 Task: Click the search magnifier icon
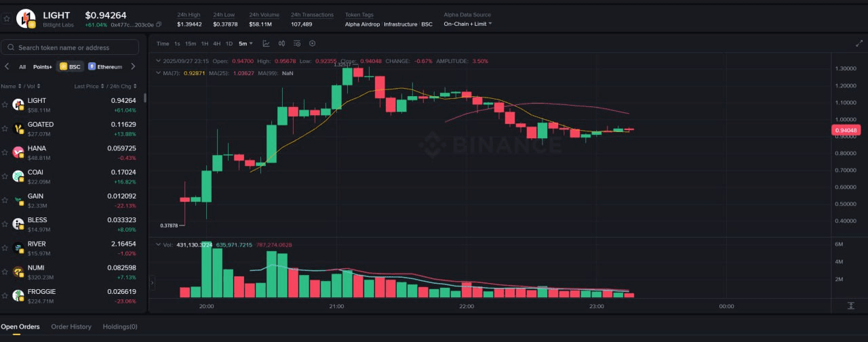[11, 47]
